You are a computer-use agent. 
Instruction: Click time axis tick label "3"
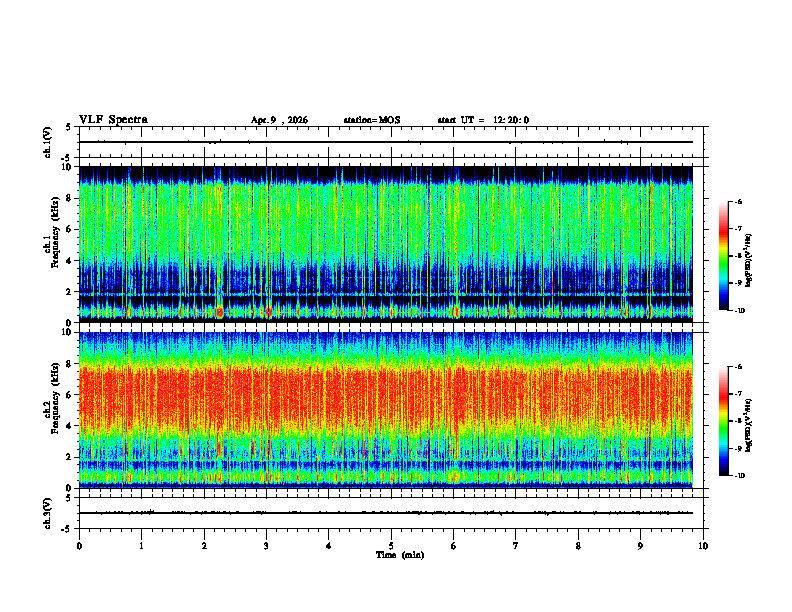tap(266, 546)
